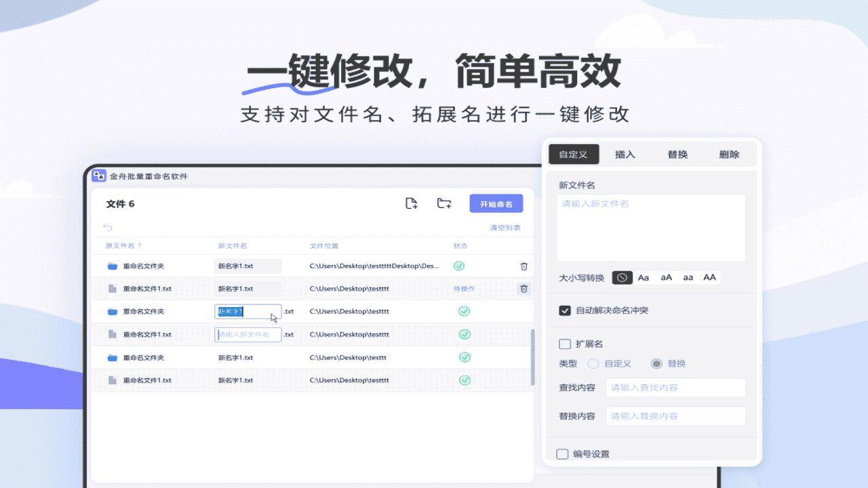This screenshot has width=868, height=488.
Task: Click the 查找内容 input field
Action: [675, 387]
